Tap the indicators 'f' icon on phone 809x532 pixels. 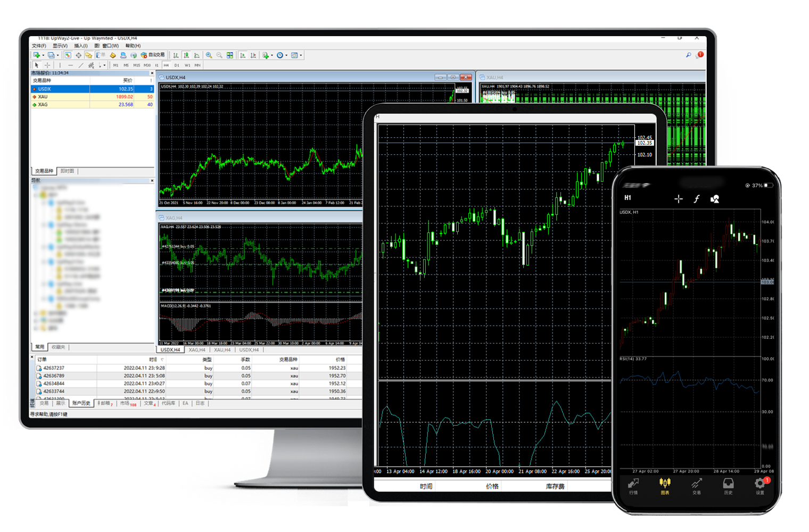point(696,199)
